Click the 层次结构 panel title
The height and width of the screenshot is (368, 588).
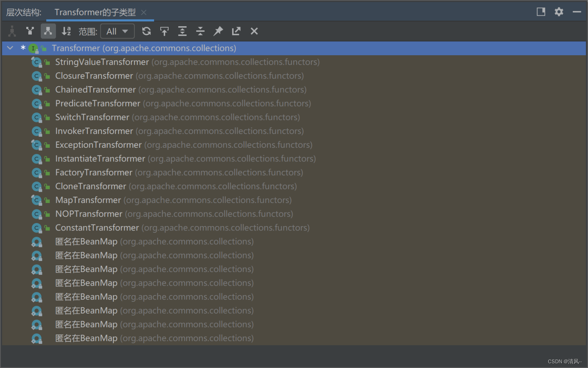[24, 13]
